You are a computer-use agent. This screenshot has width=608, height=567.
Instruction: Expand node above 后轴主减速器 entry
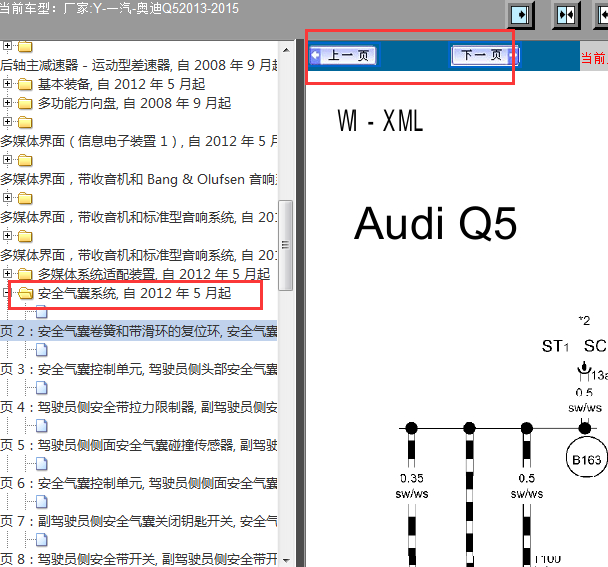click(7, 45)
